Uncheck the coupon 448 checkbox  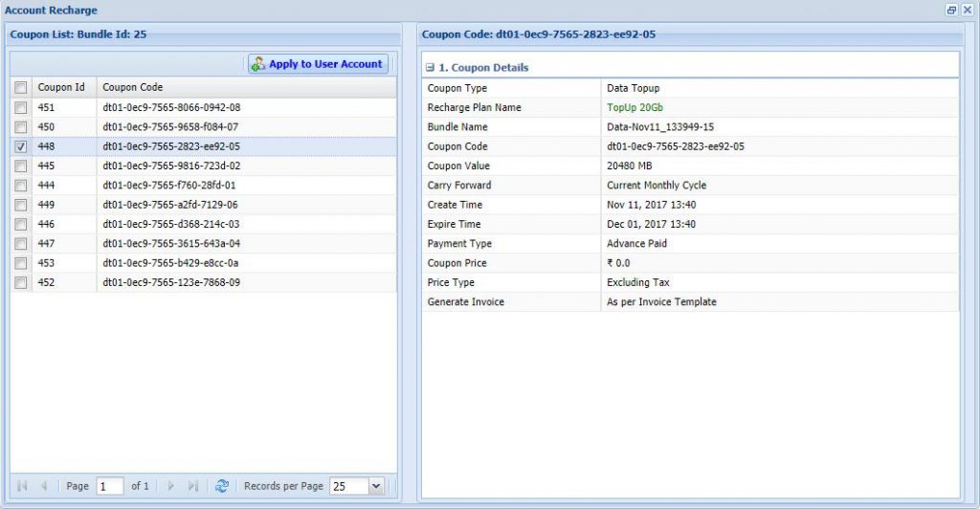(x=21, y=147)
